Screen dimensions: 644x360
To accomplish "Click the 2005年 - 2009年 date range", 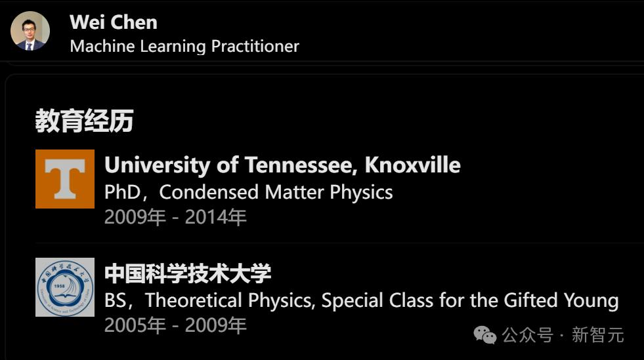I will [x=175, y=325].
